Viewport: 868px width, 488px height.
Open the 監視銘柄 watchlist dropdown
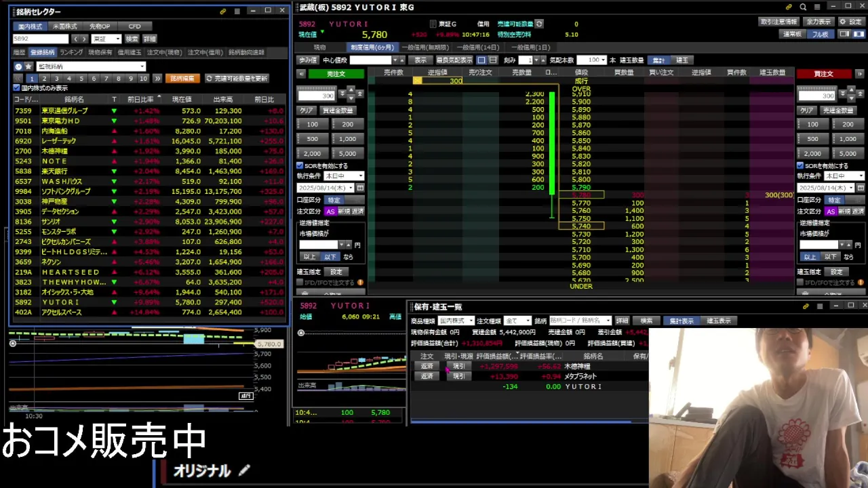92,66
